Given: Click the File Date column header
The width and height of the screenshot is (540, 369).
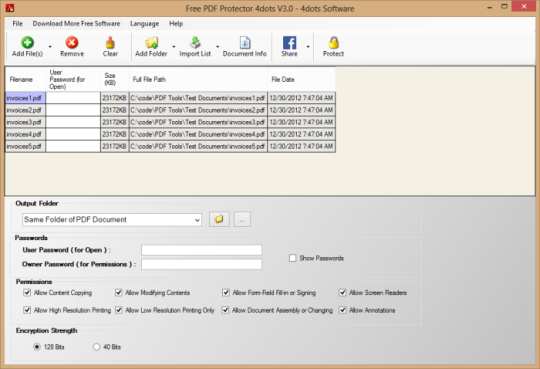Looking at the screenshot, I should click(302, 79).
